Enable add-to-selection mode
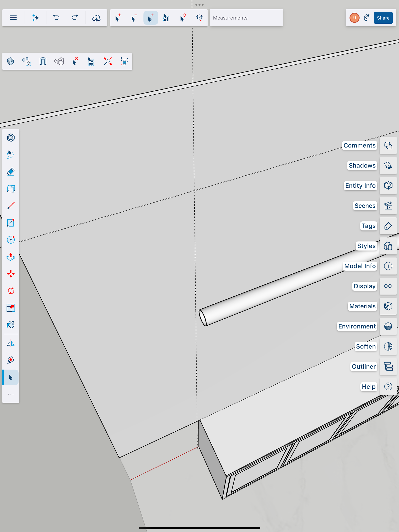The height and width of the screenshot is (532, 399). click(118, 18)
